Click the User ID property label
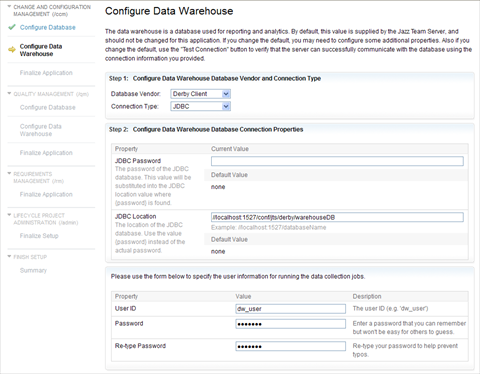The image size is (480, 374). pos(125,308)
